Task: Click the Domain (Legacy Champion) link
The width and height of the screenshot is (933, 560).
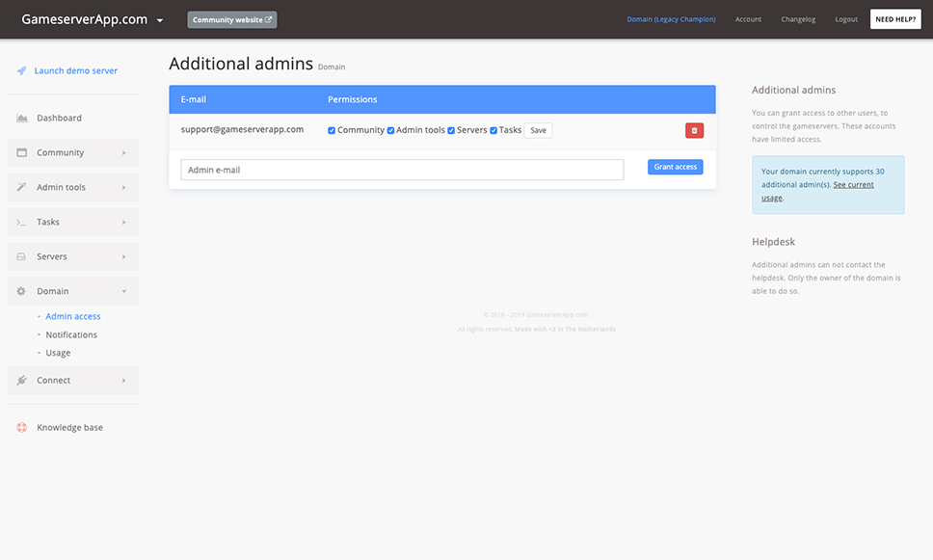Action: point(671,19)
